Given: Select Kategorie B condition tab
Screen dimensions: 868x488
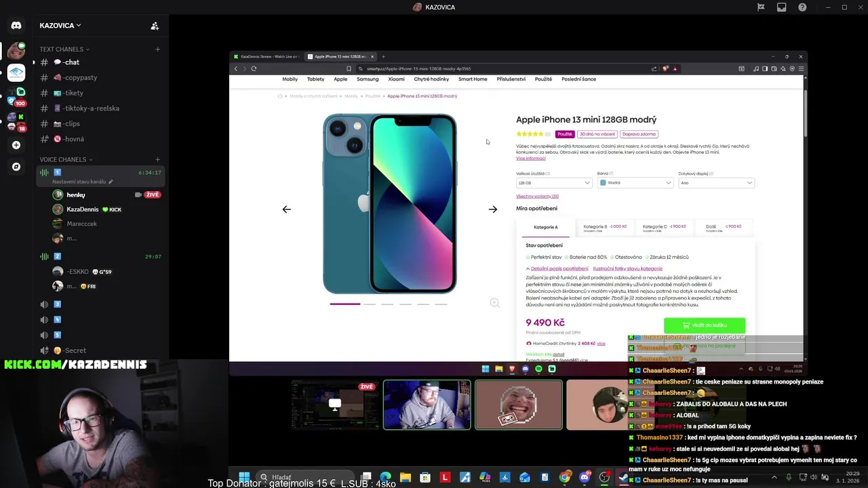Looking at the screenshot, I should point(605,227).
